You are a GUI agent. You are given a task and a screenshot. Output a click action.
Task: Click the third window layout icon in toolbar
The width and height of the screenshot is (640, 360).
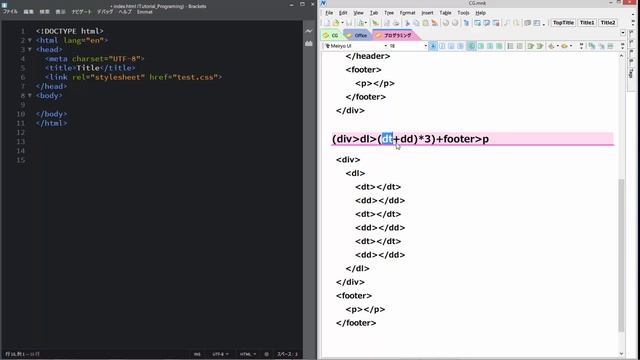pyautogui.click(x=496, y=23)
